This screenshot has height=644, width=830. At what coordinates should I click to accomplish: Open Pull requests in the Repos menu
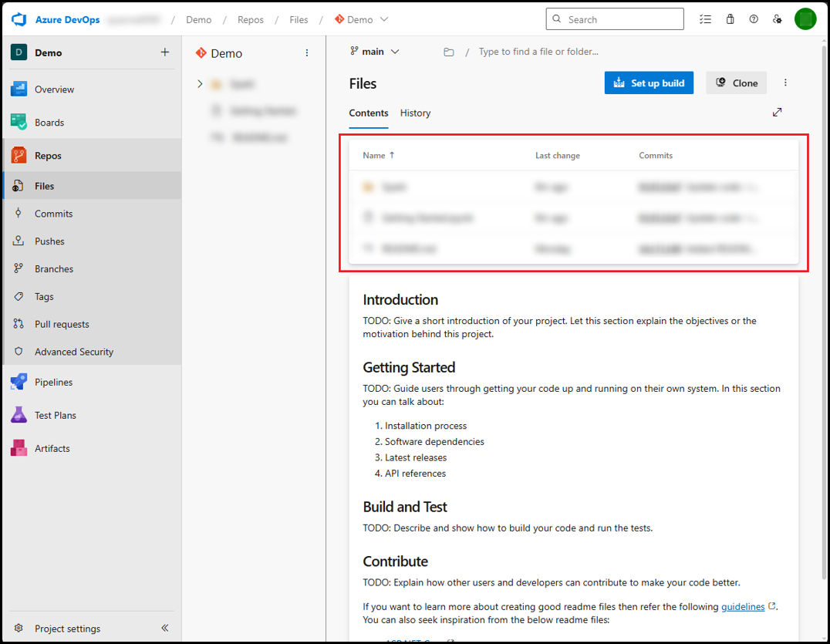pos(62,324)
